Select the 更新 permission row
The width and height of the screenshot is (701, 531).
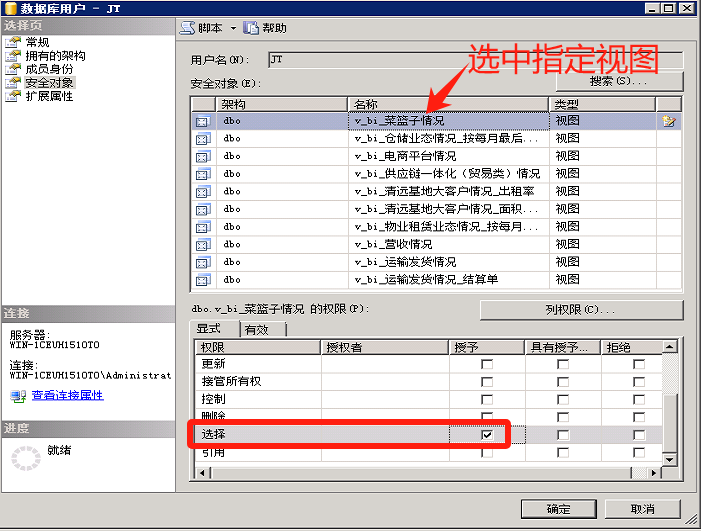429,364
